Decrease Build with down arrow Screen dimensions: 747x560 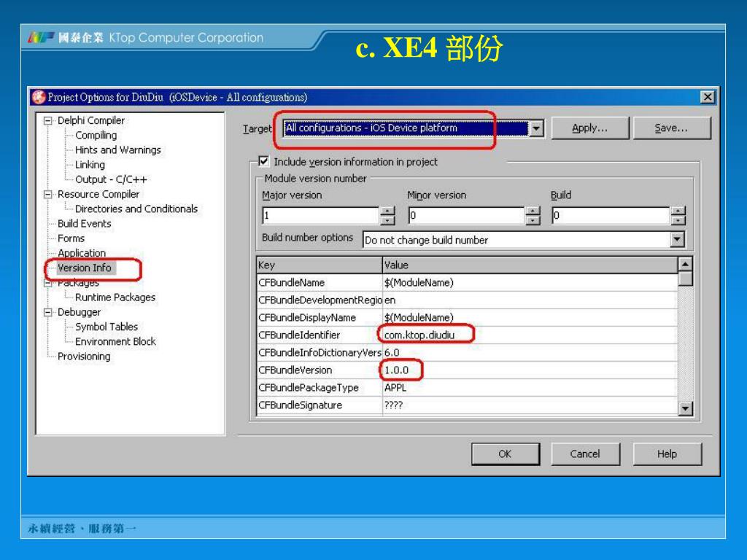[678, 220]
